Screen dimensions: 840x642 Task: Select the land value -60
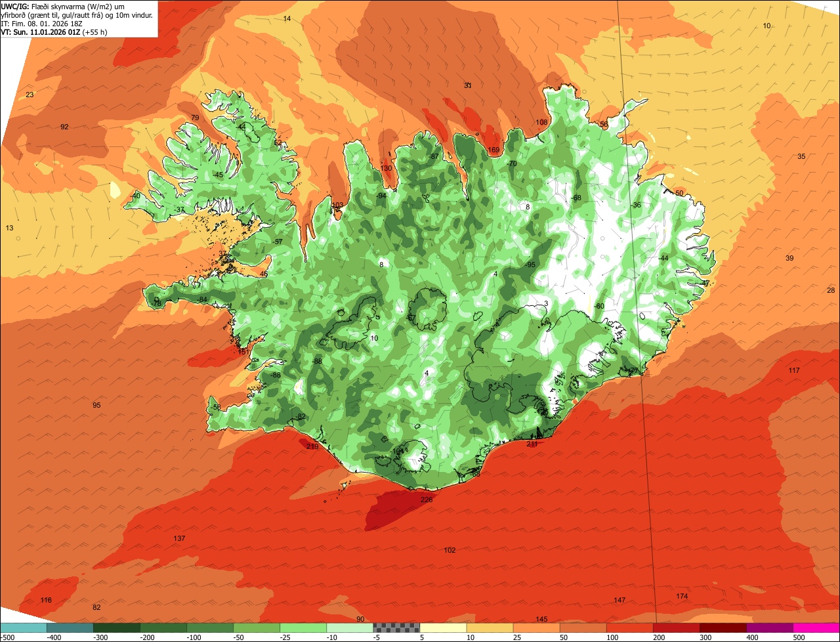click(598, 307)
